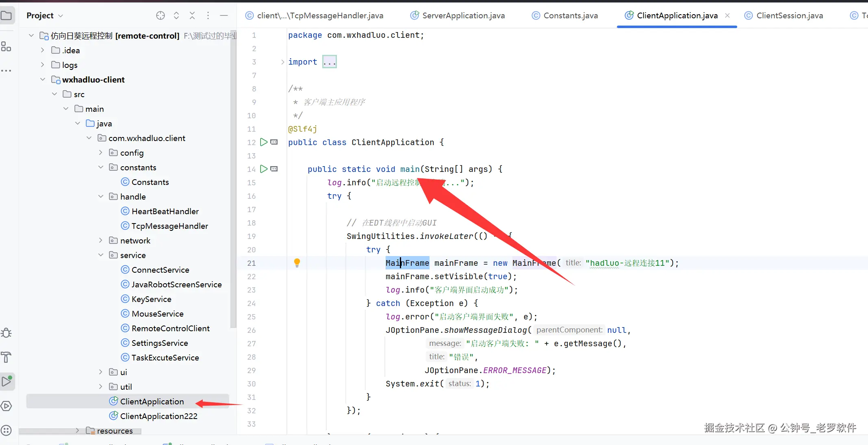The height and width of the screenshot is (445, 868).
Task: Collapse the service package folder
Action: 101,255
